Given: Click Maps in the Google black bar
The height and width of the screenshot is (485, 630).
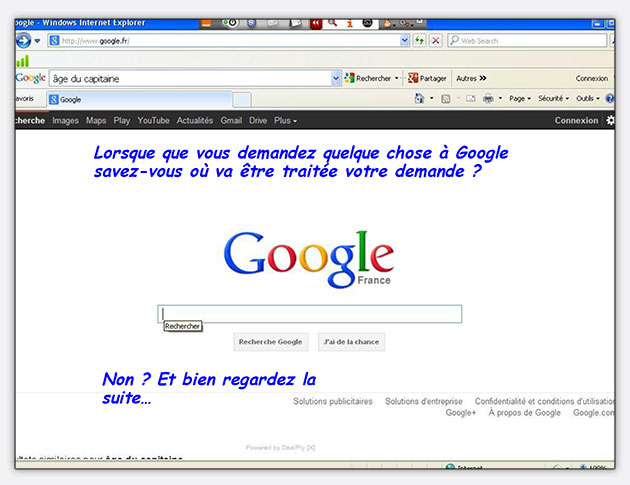Looking at the screenshot, I should point(96,121).
